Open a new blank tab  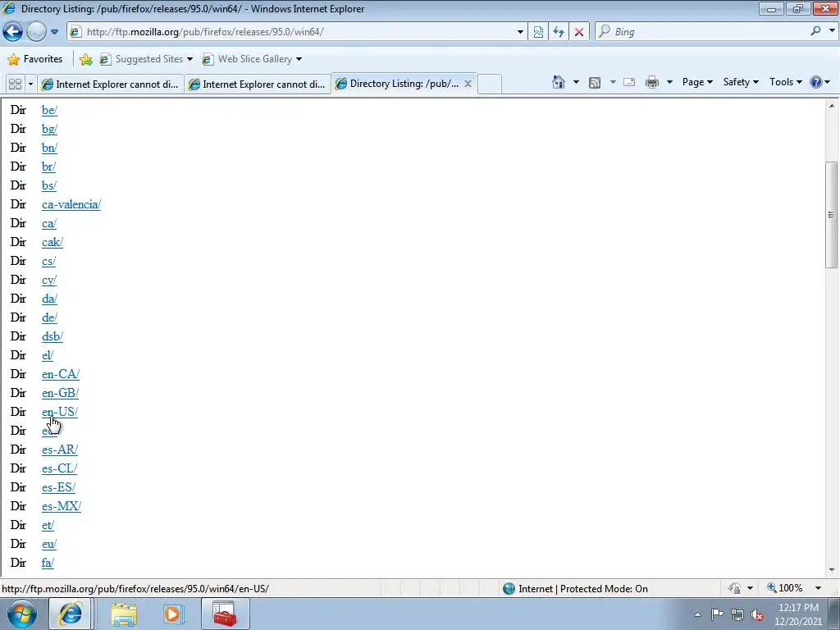point(489,84)
